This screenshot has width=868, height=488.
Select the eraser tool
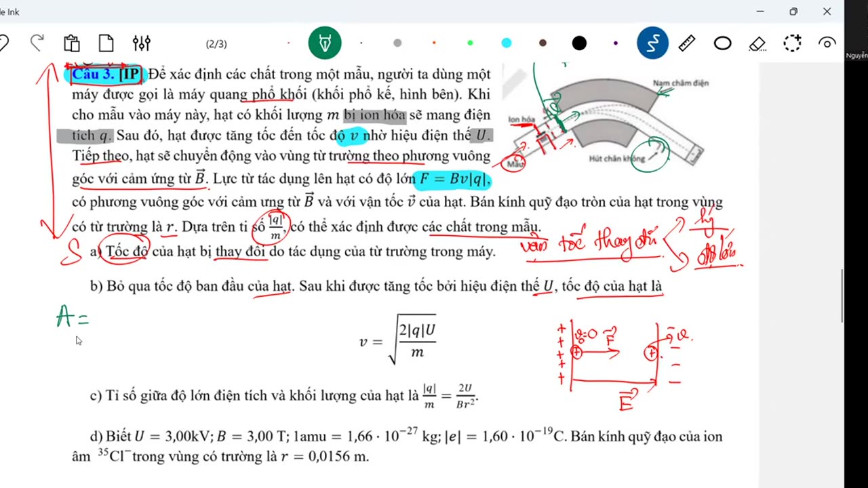click(757, 43)
